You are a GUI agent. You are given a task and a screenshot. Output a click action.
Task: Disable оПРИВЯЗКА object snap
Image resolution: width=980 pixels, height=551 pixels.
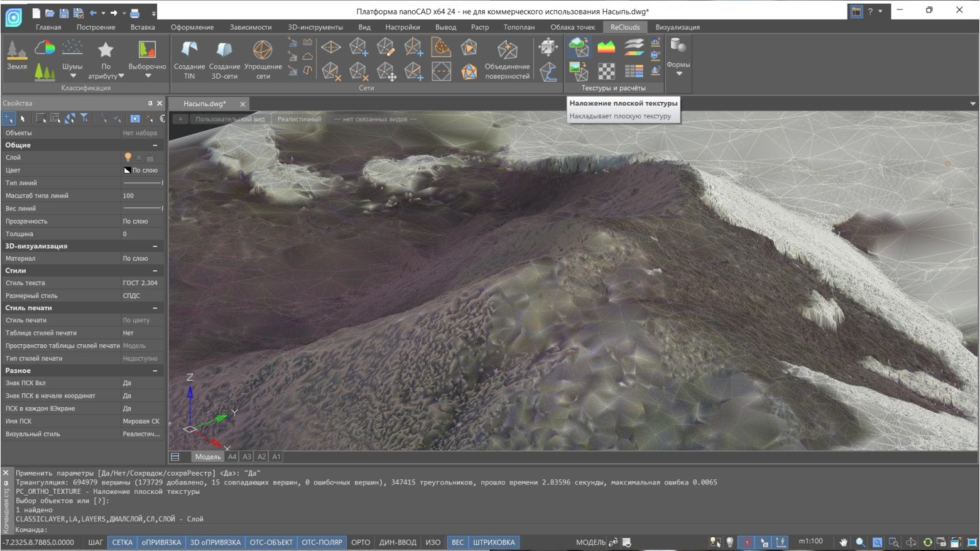tap(161, 542)
